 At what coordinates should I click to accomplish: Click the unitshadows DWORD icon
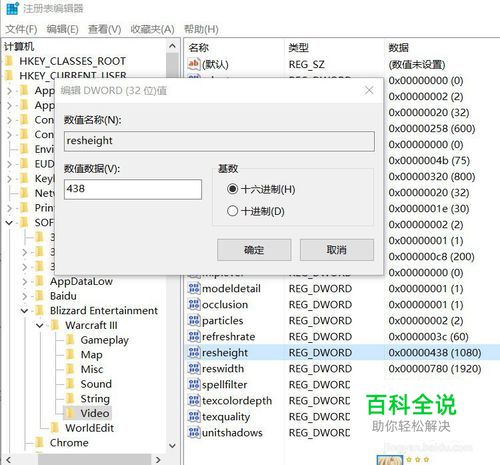tap(194, 432)
